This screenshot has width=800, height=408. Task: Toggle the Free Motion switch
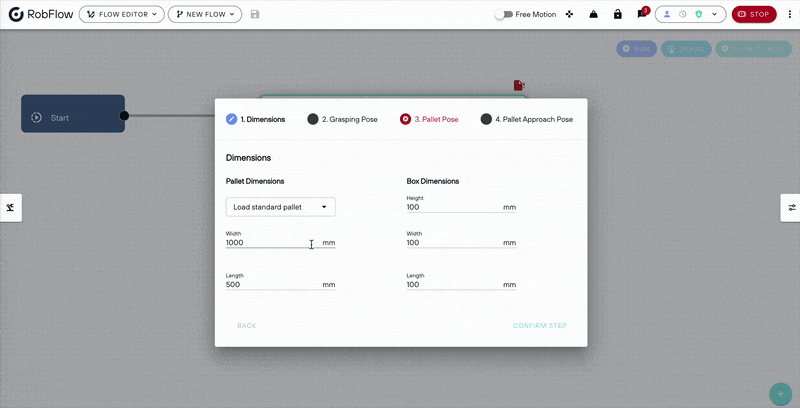(x=504, y=14)
